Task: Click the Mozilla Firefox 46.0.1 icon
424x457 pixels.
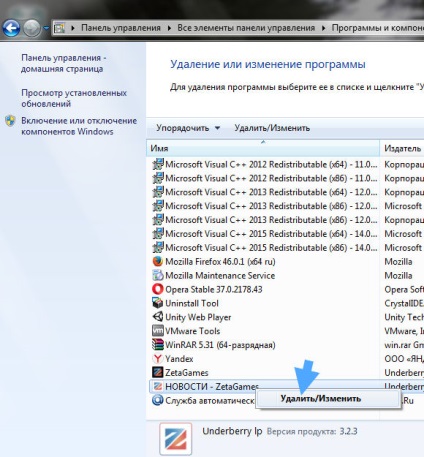Action: tap(158, 261)
